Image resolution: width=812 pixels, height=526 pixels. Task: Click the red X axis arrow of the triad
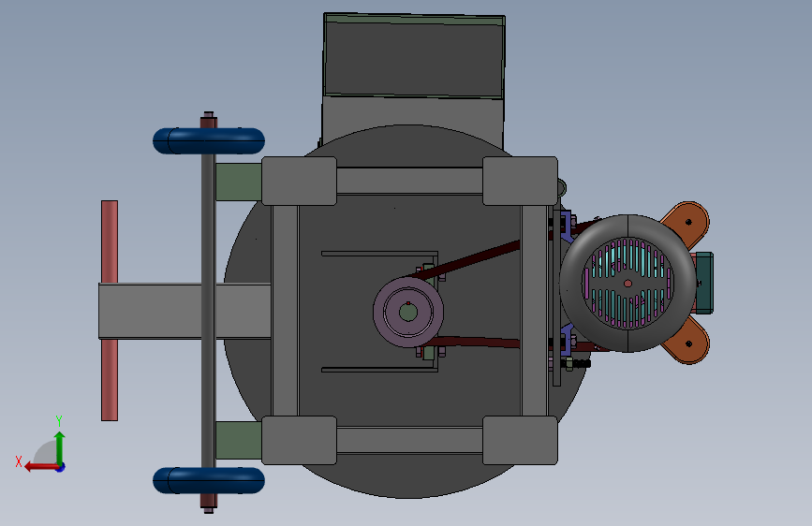[40, 467]
